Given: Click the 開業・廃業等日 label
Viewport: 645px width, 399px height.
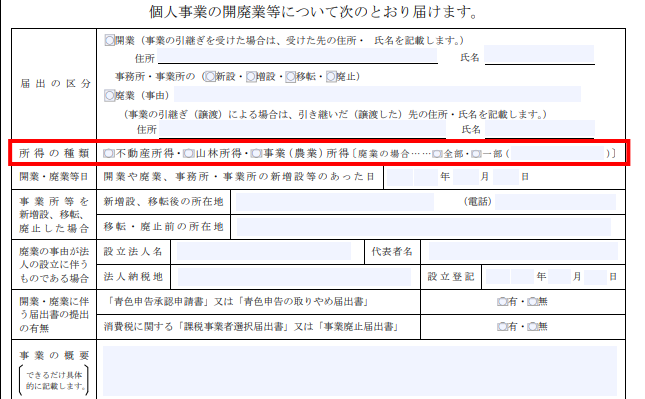Looking at the screenshot, I should [x=54, y=177].
